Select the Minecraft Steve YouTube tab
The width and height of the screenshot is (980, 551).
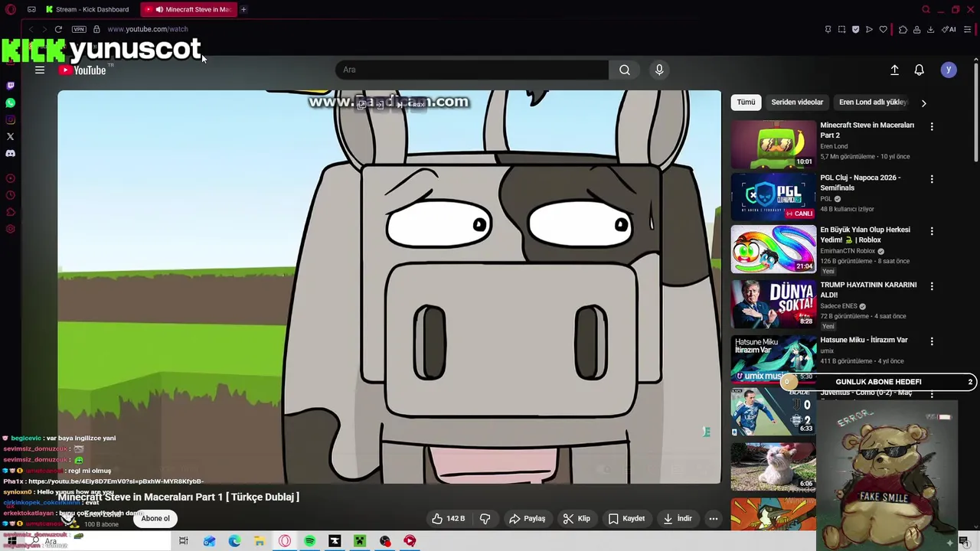pyautogui.click(x=188, y=9)
